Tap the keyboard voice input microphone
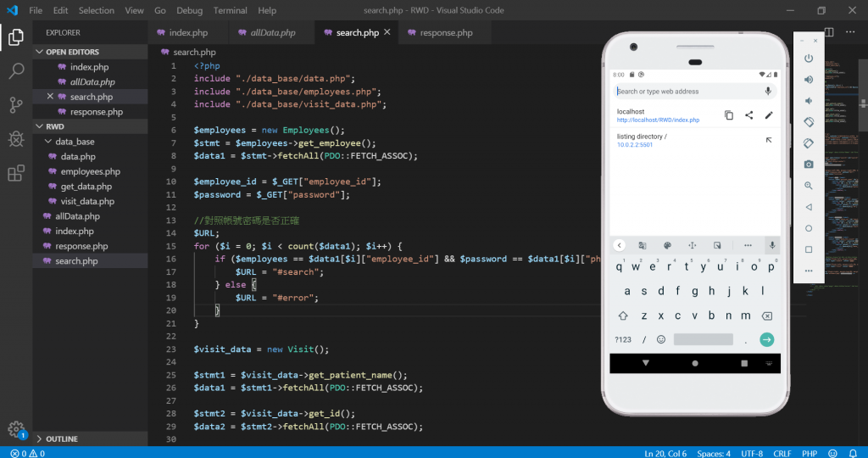868x458 pixels. tap(771, 245)
